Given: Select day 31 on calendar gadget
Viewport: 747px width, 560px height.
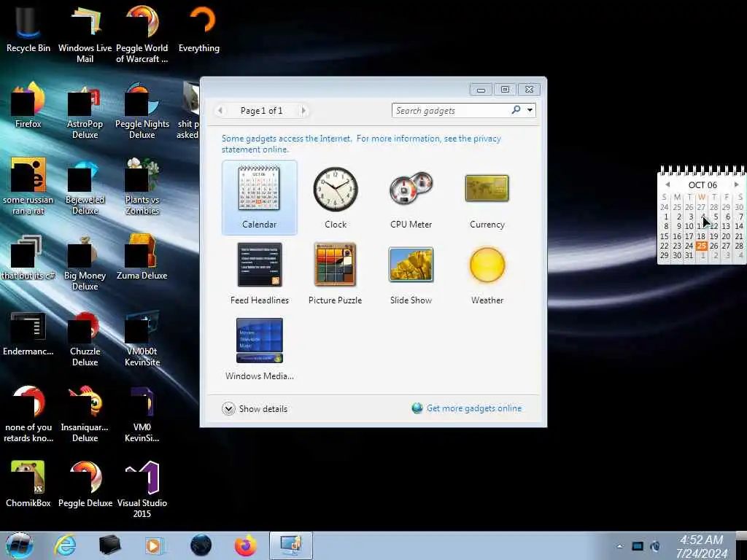Looking at the screenshot, I should pos(689,255).
